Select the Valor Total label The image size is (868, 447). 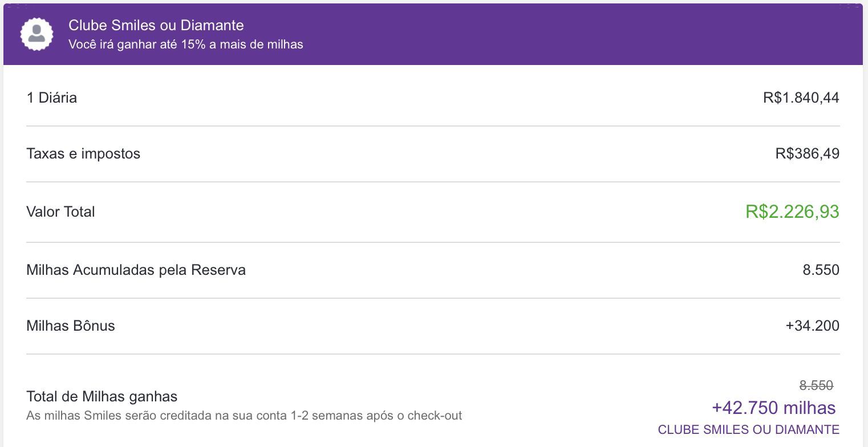[60, 212]
